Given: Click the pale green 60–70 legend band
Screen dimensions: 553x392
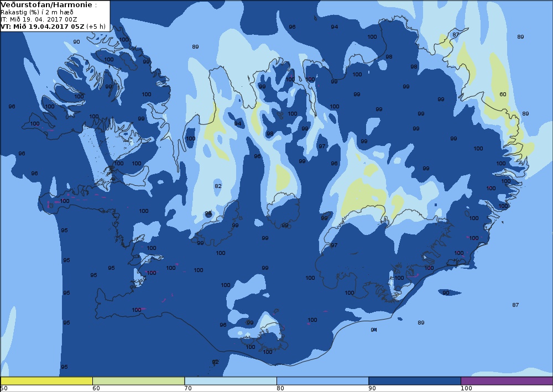Looking at the screenshot, I should [138, 381].
